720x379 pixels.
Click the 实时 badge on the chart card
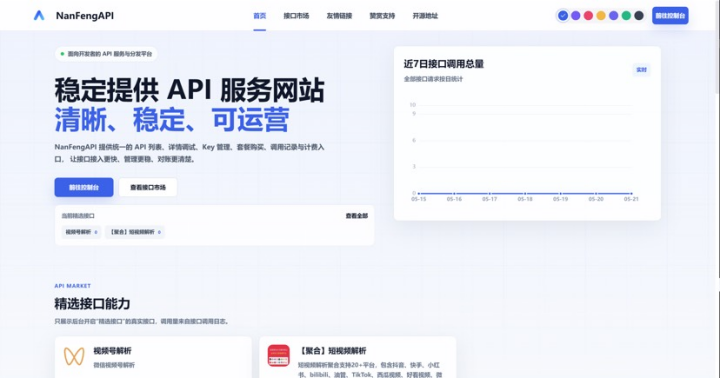click(641, 70)
